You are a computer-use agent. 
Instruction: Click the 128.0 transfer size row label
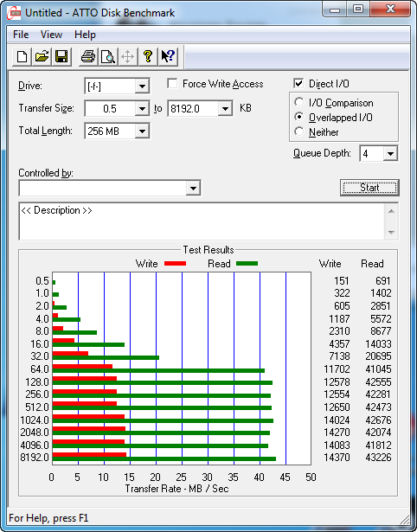pyautogui.click(x=37, y=382)
